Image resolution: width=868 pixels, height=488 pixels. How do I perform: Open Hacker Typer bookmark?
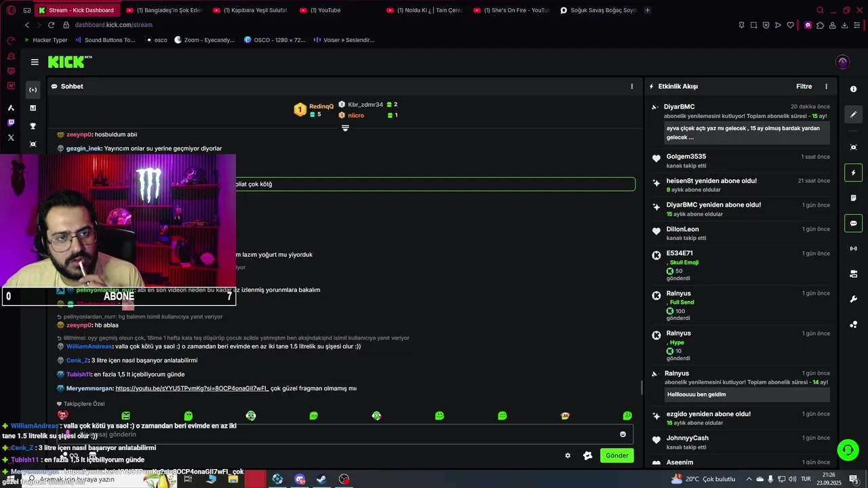45,40
